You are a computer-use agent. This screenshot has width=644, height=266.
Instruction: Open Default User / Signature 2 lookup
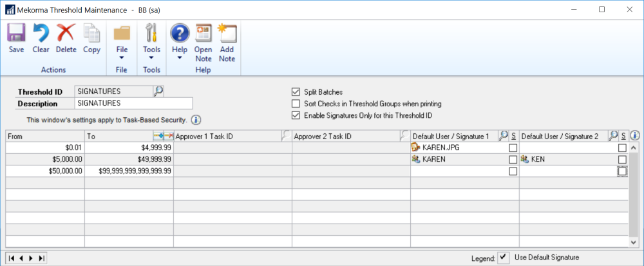click(x=613, y=135)
